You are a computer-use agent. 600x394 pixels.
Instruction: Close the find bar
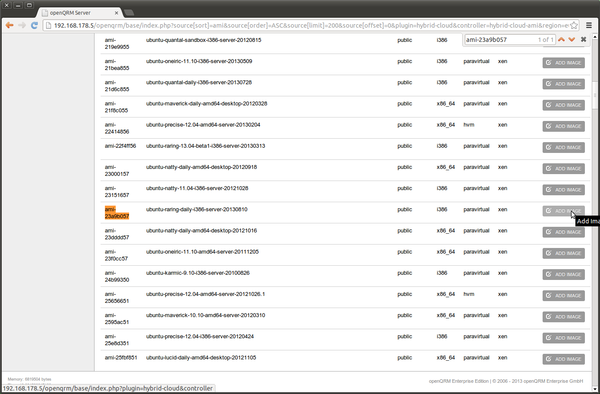583,39
